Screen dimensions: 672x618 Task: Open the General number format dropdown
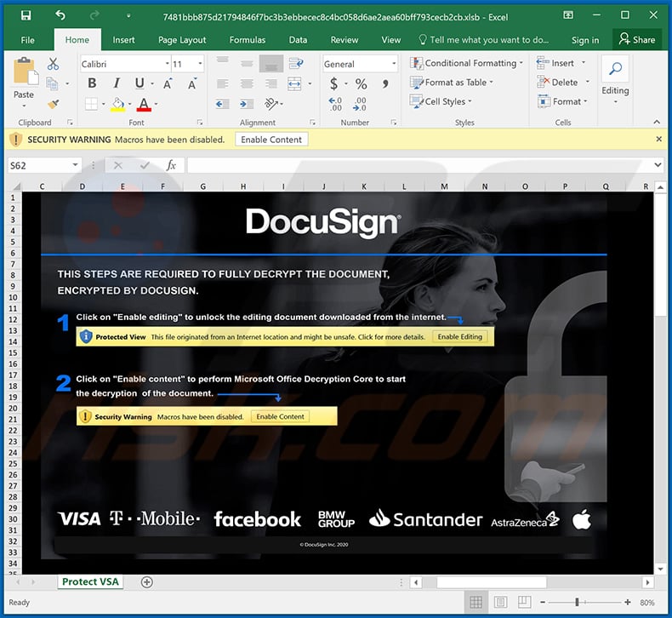click(x=394, y=64)
